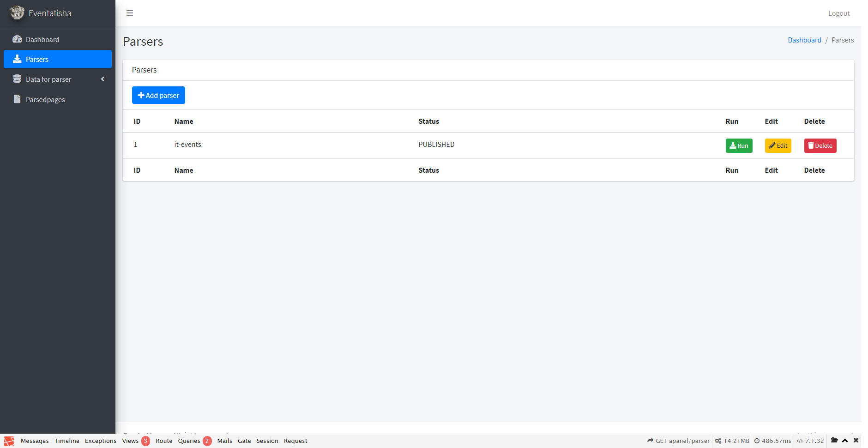Click the Eventafisha logo avatar
Viewport: 868px width, 448px height.
tap(17, 12)
